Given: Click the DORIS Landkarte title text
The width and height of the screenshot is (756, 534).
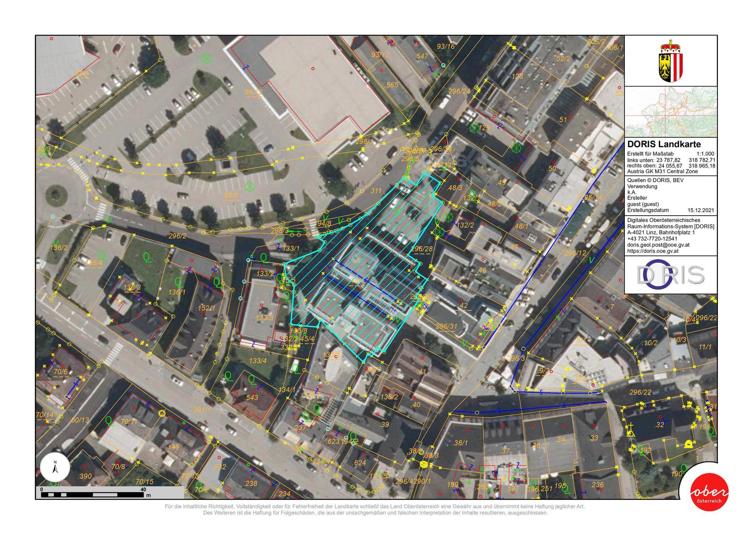Looking at the screenshot, I should 664,144.
